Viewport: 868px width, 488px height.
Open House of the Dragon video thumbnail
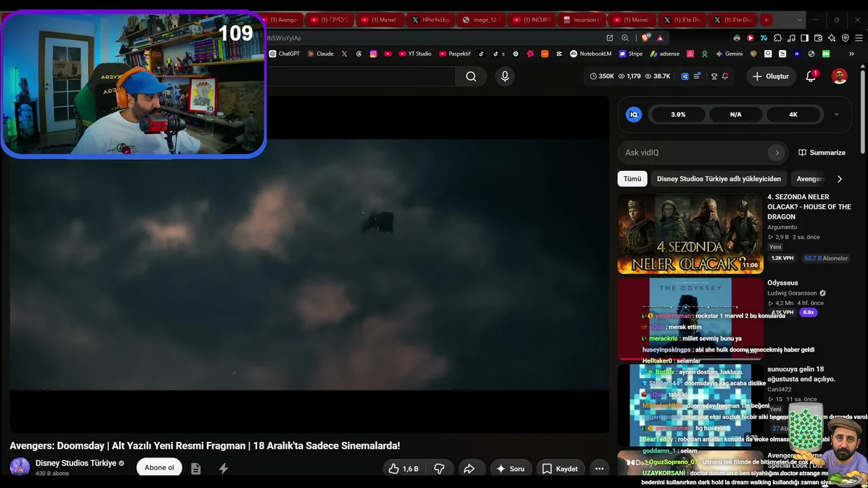pos(690,234)
